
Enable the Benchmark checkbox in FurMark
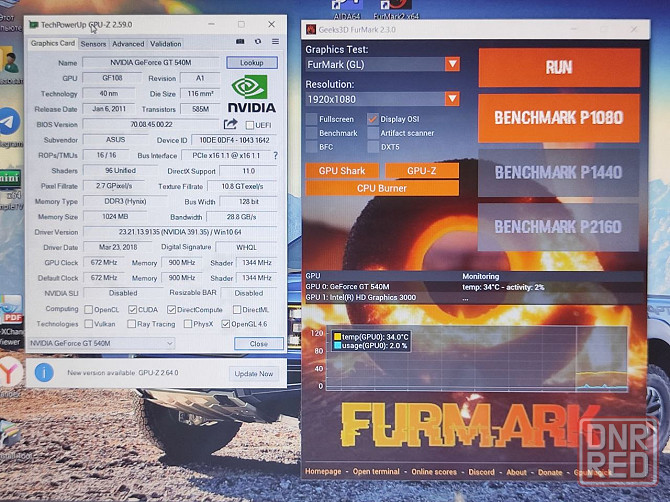[312, 133]
